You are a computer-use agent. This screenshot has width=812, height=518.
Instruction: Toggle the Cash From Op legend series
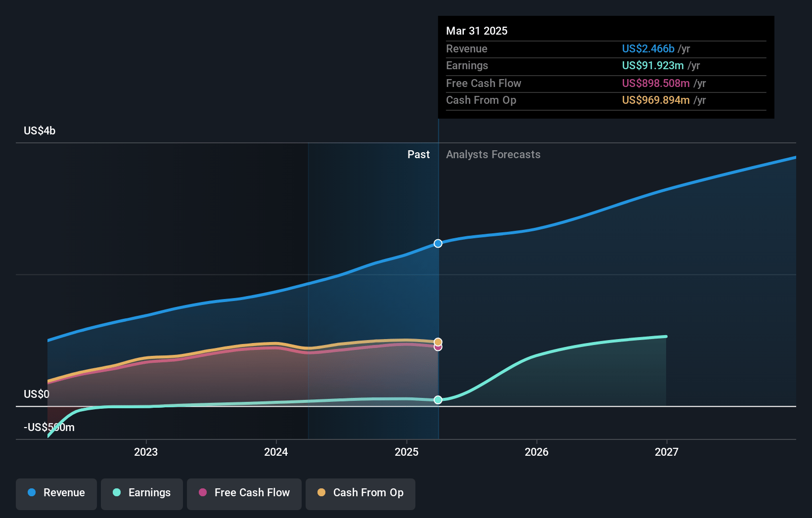tap(361, 493)
